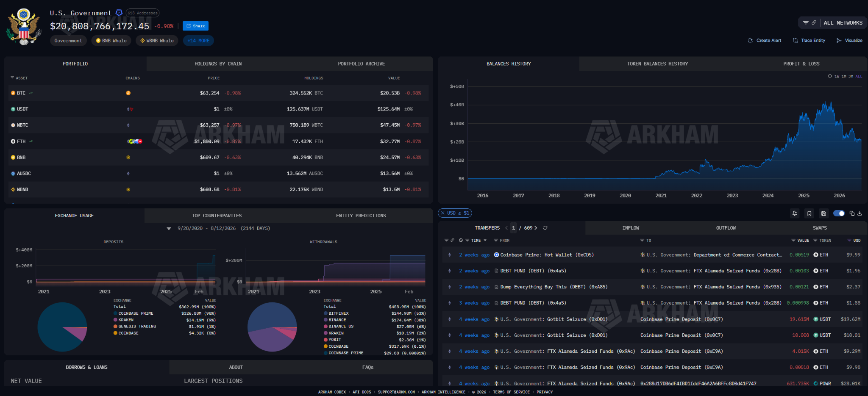Open the Swaps tab
868x396 pixels.
[820, 228]
